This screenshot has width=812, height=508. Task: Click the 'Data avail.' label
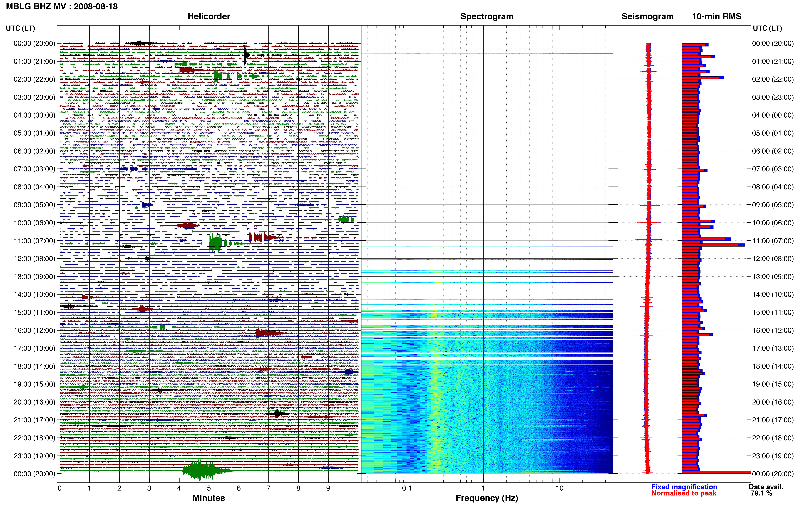[x=766, y=487]
